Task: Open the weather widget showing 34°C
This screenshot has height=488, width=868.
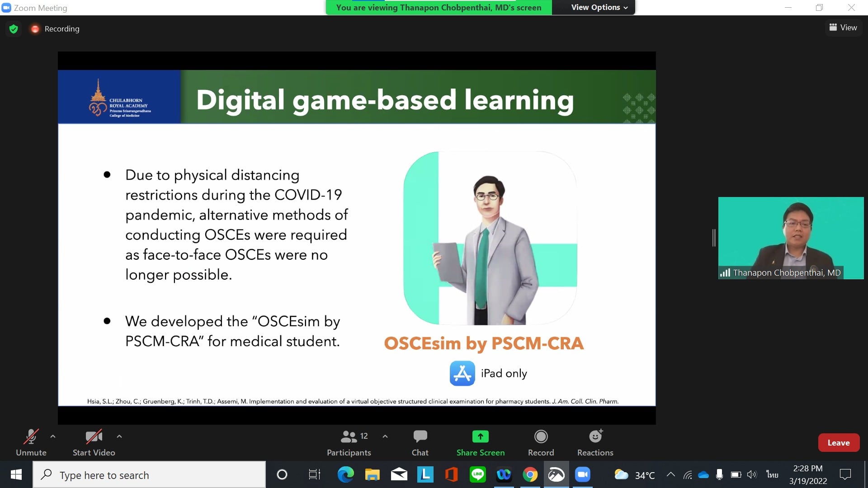Action: [635, 475]
